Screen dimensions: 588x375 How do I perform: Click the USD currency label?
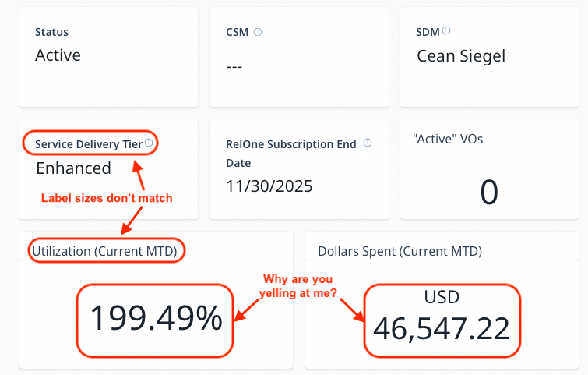tap(442, 297)
